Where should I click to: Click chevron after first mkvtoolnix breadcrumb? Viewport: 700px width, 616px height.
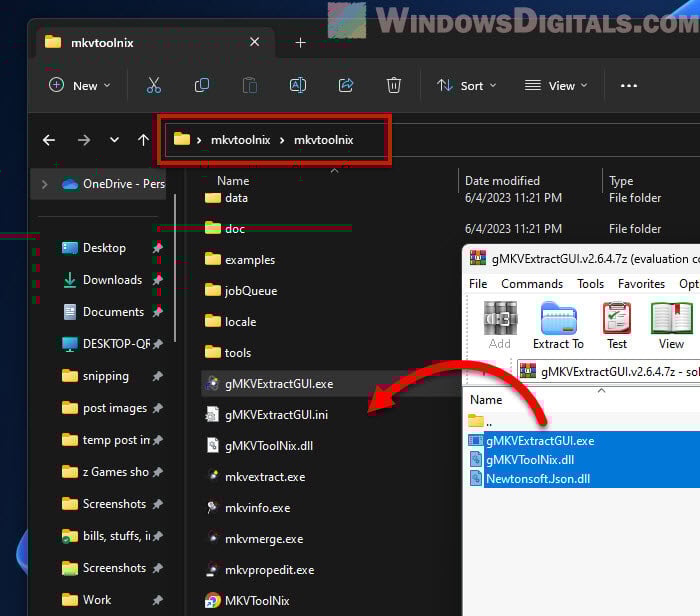[x=282, y=141]
